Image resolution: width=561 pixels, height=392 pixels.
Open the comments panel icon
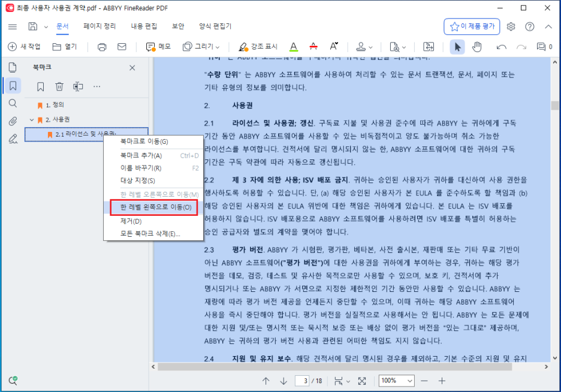[x=544, y=47]
